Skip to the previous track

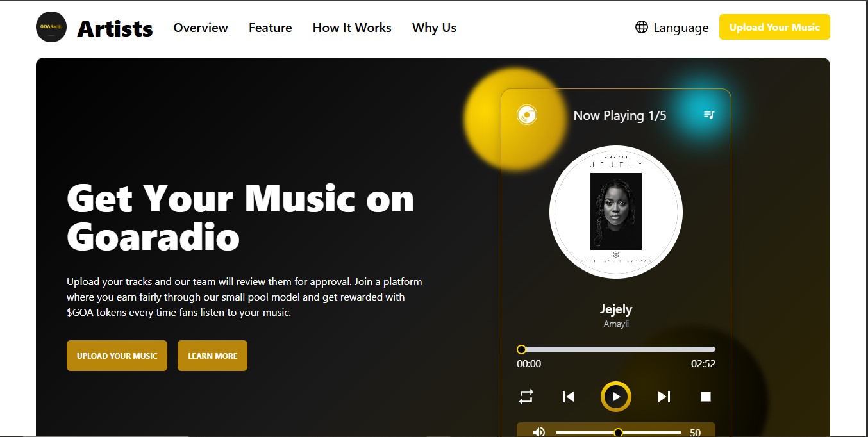(568, 396)
